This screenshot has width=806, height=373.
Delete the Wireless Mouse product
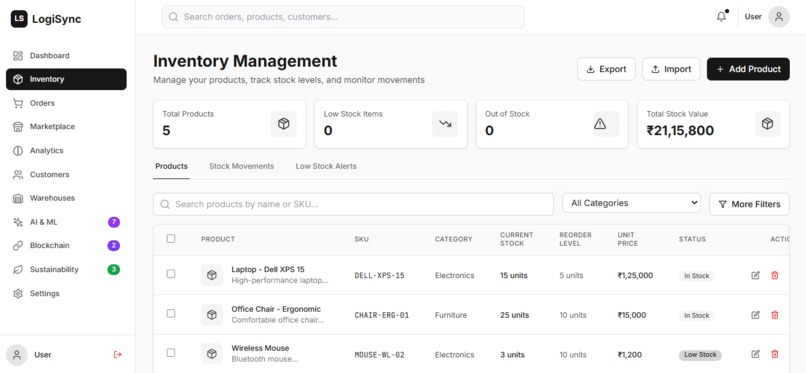pyautogui.click(x=775, y=354)
